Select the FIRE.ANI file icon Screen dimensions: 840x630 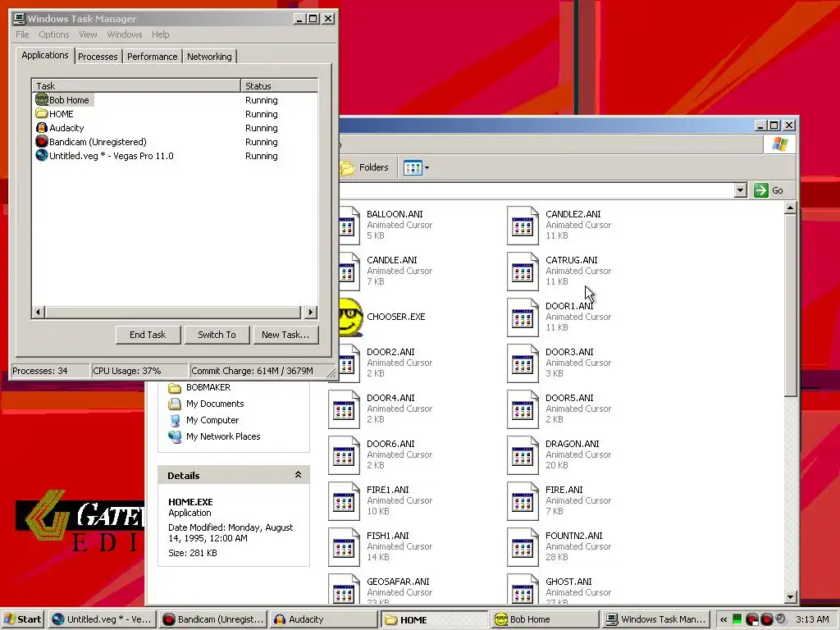click(x=523, y=501)
